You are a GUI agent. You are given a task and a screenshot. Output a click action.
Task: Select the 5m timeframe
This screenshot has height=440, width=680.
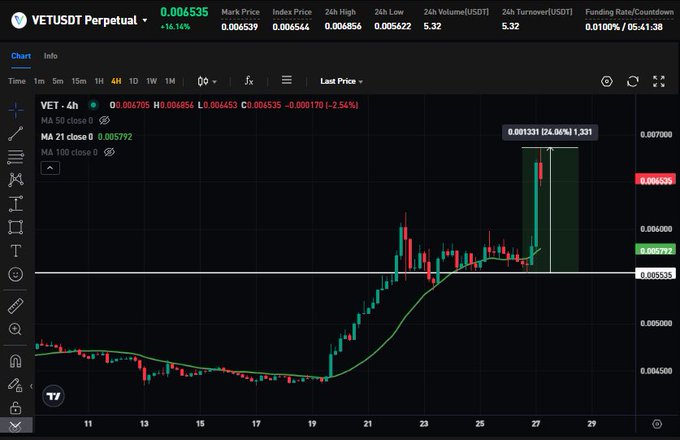coord(58,81)
